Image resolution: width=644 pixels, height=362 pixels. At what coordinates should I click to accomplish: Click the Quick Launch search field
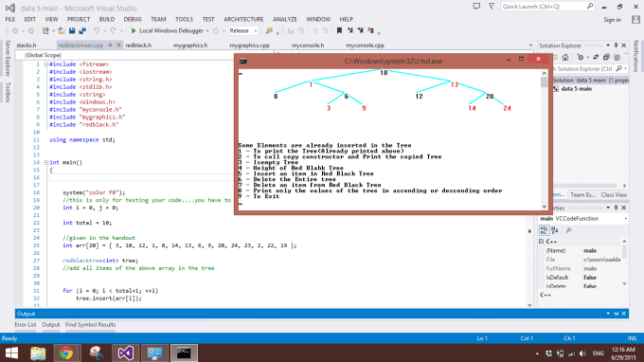tap(547, 7)
